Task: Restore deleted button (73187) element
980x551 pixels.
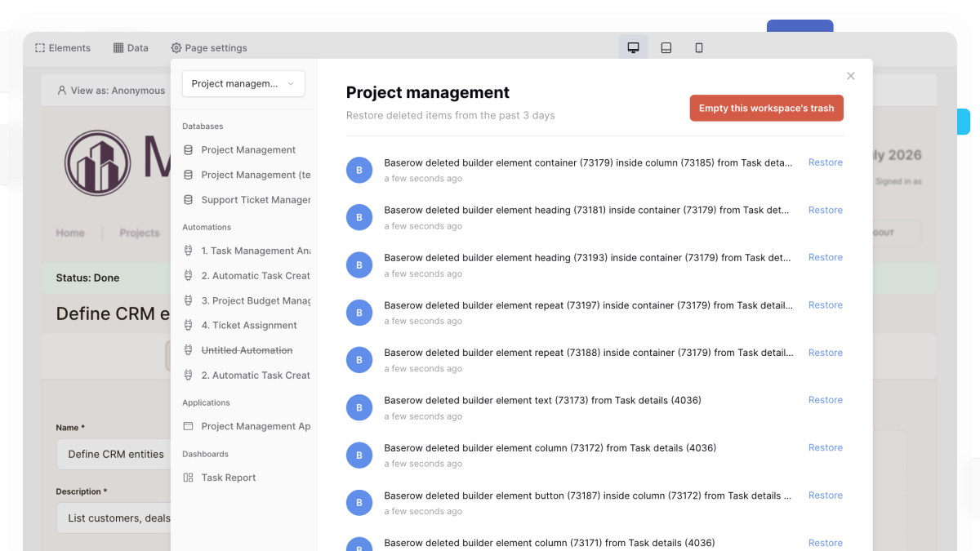Action: click(826, 495)
